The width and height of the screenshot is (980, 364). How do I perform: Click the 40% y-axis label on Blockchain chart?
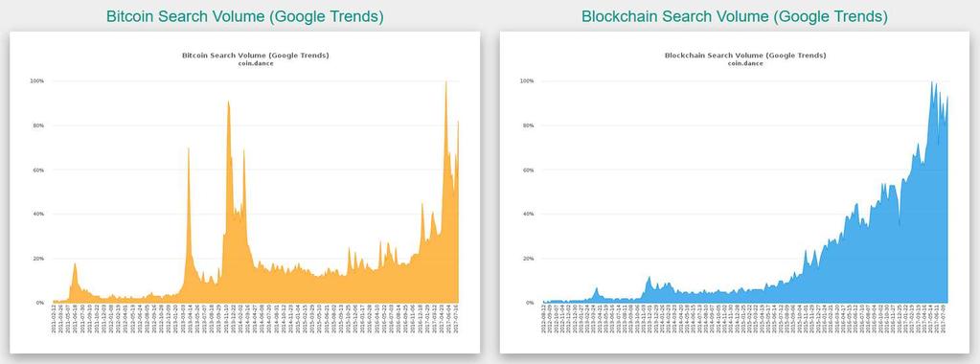tap(528, 214)
